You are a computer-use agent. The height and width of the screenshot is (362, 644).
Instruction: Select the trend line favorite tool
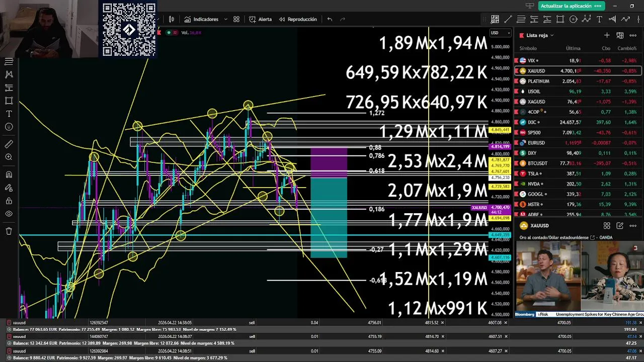tap(508, 19)
